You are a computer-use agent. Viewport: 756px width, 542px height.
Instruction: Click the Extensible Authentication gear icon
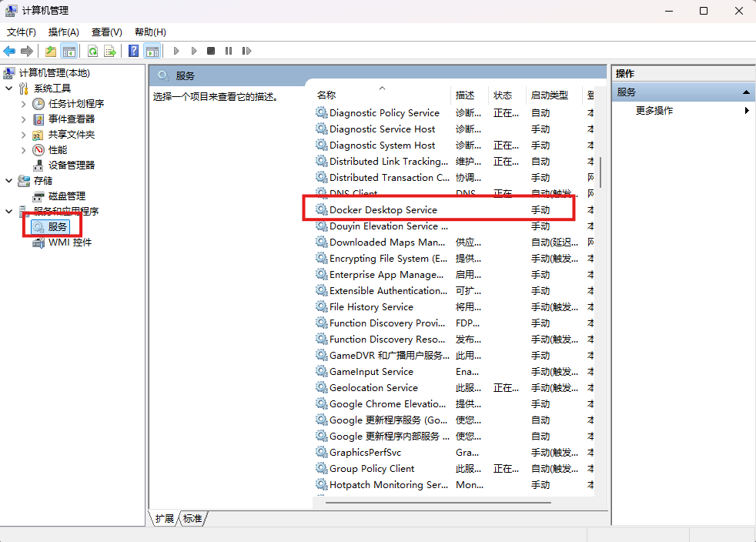(322, 290)
